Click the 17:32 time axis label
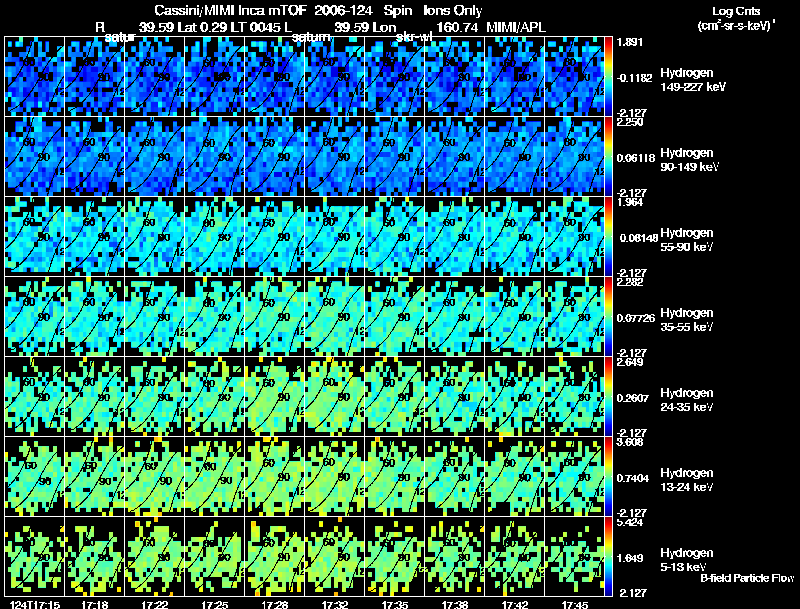The width and height of the screenshot is (800, 609). [x=335, y=605]
